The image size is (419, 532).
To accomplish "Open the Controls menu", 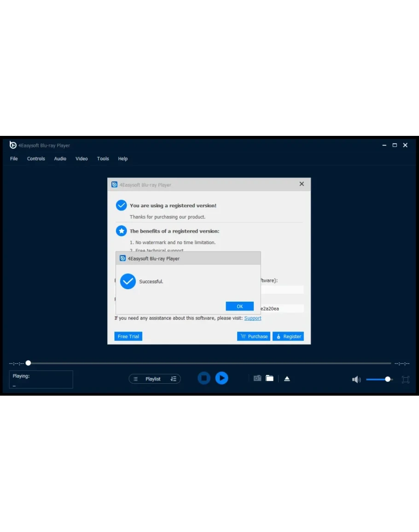I will pos(36,158).
